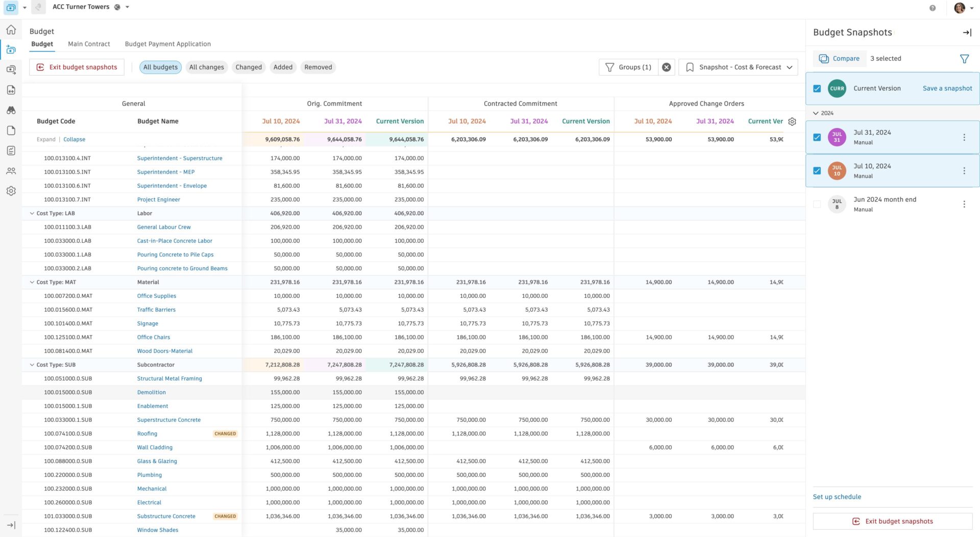Open more options for Jun 2024 month end
Image resolution: width=980 pixels, height=537 pixels.
click(964, 204)
